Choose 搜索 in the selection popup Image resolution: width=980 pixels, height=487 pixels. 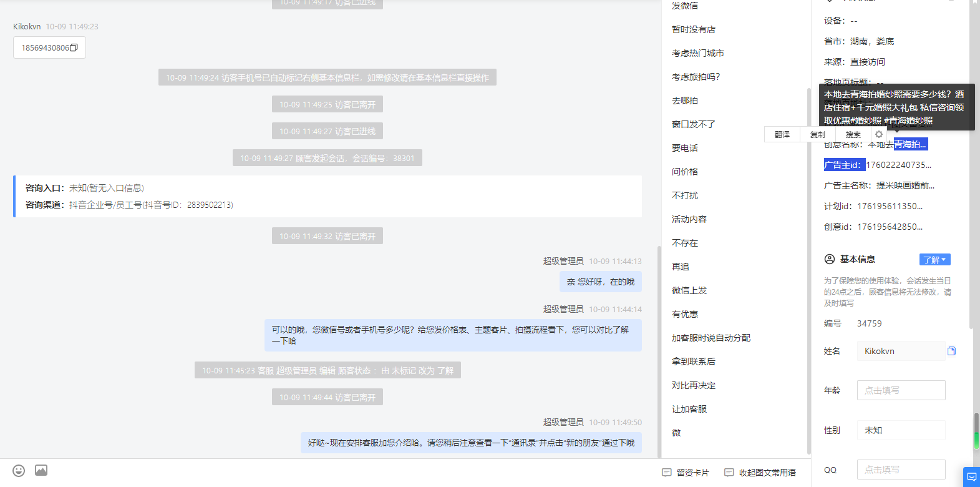click(x=853, y=134)
